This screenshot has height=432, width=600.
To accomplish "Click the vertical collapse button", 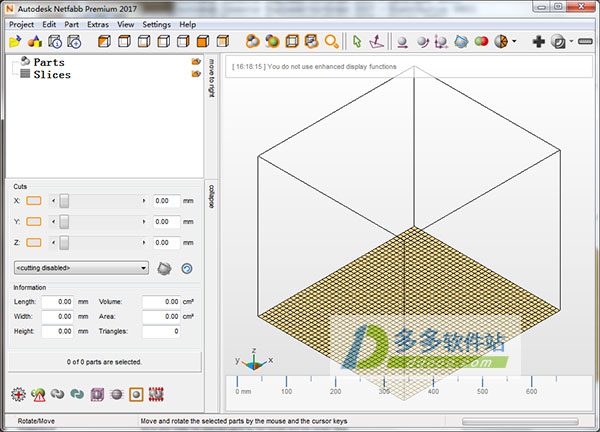I will point(212,197).
